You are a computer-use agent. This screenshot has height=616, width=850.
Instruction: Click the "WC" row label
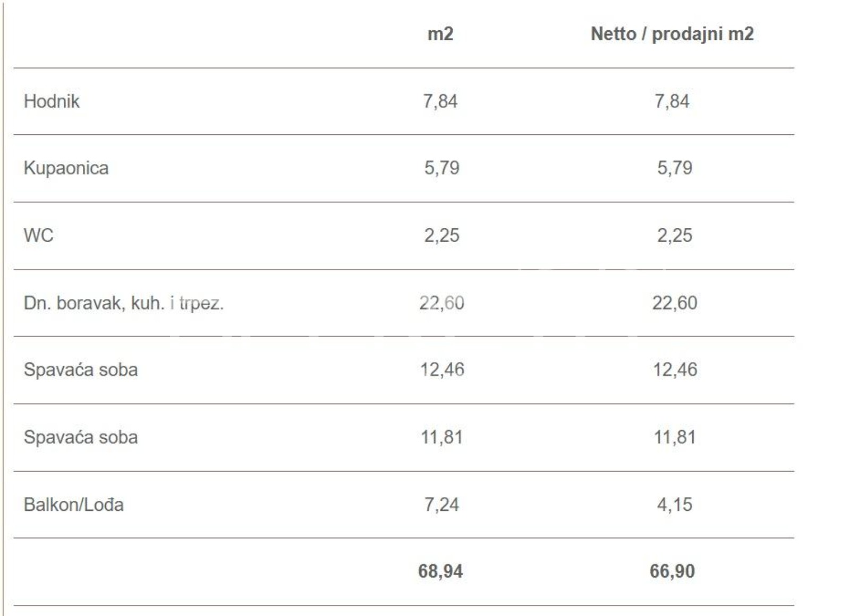tap(38, 235)
